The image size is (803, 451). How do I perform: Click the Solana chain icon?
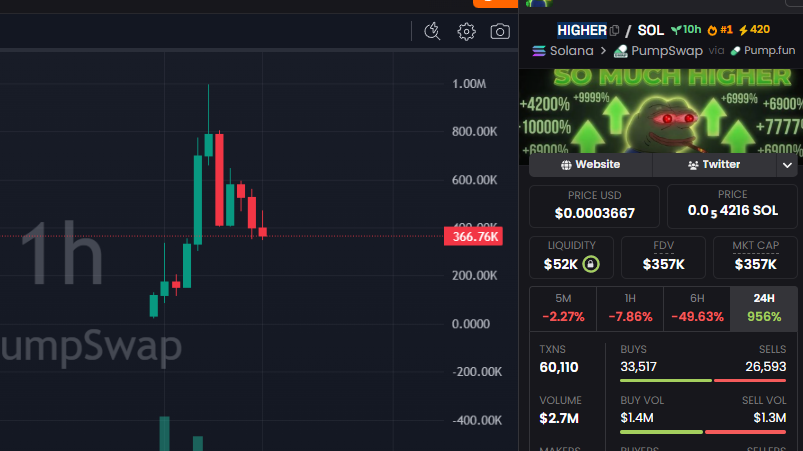click(539, 51)
